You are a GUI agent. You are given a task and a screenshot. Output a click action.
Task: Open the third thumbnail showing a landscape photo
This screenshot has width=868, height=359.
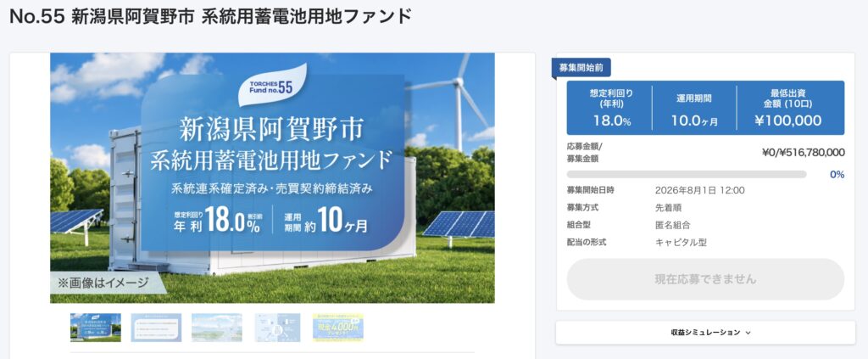click(x=216, y=328)
